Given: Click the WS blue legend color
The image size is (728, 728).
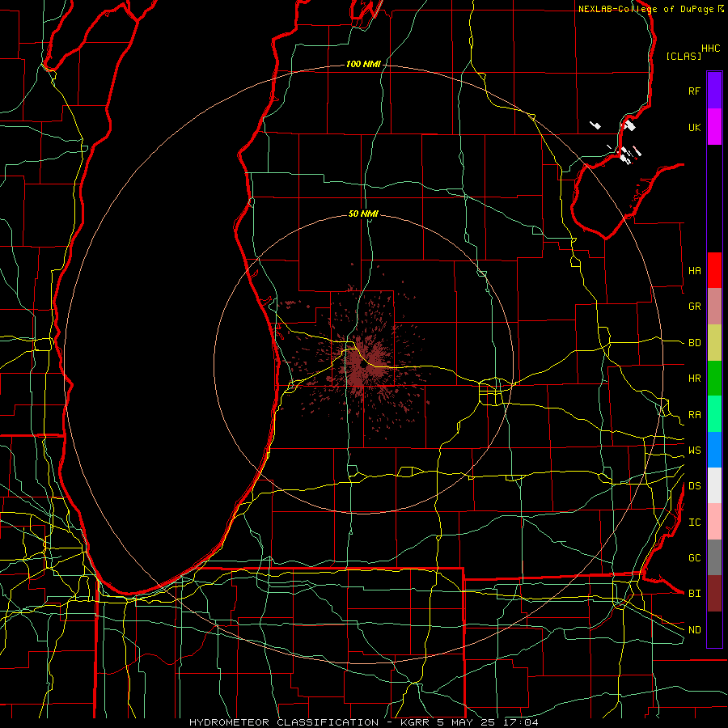Looking at the screenshot, I should click(714, 450).
